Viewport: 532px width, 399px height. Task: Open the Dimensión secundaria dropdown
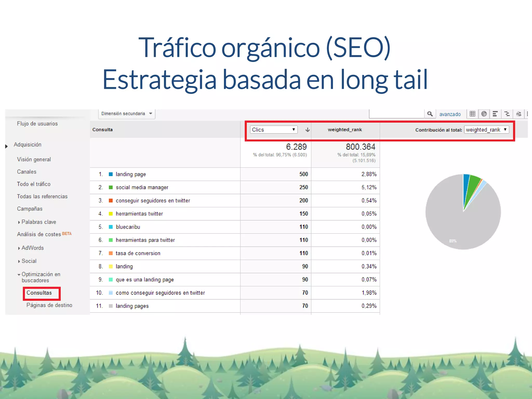(127, 114)
